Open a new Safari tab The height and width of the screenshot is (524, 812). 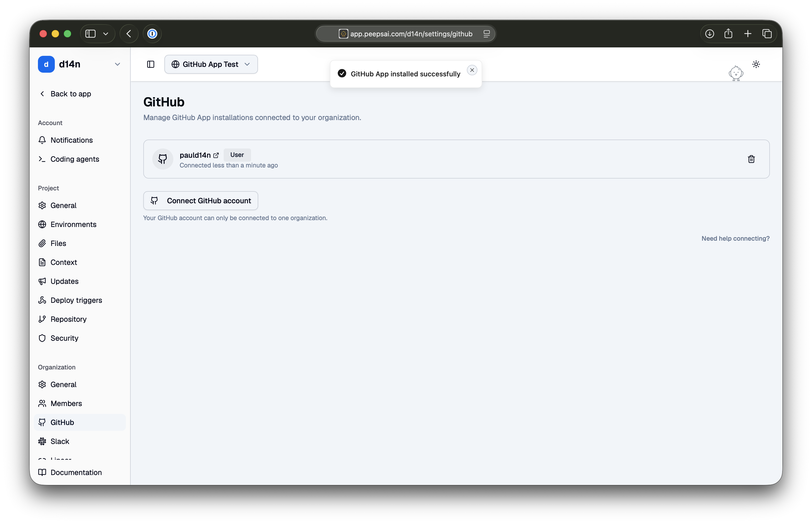pyautogui.click(x=748, y=34)
